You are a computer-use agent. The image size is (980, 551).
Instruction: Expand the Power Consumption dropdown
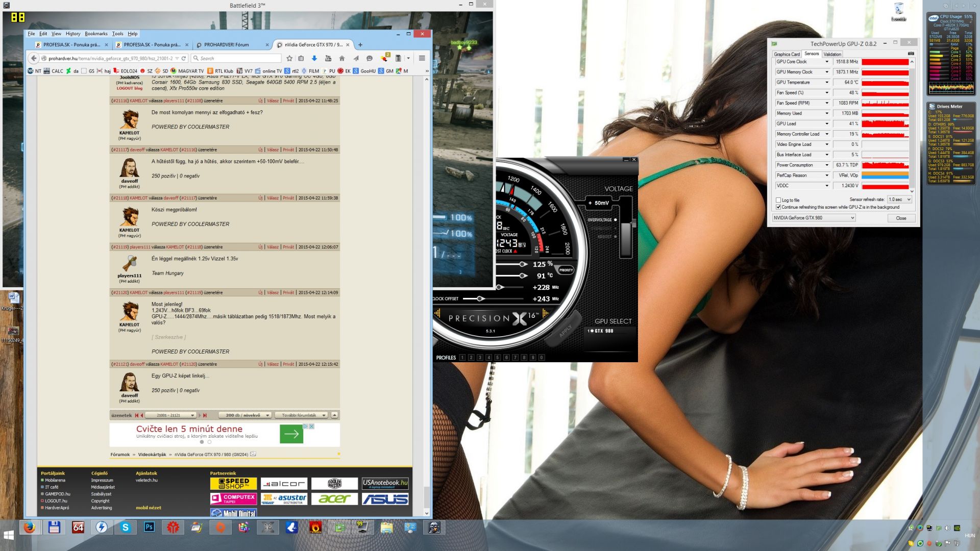pyautogui.click(x=827, y=165)
